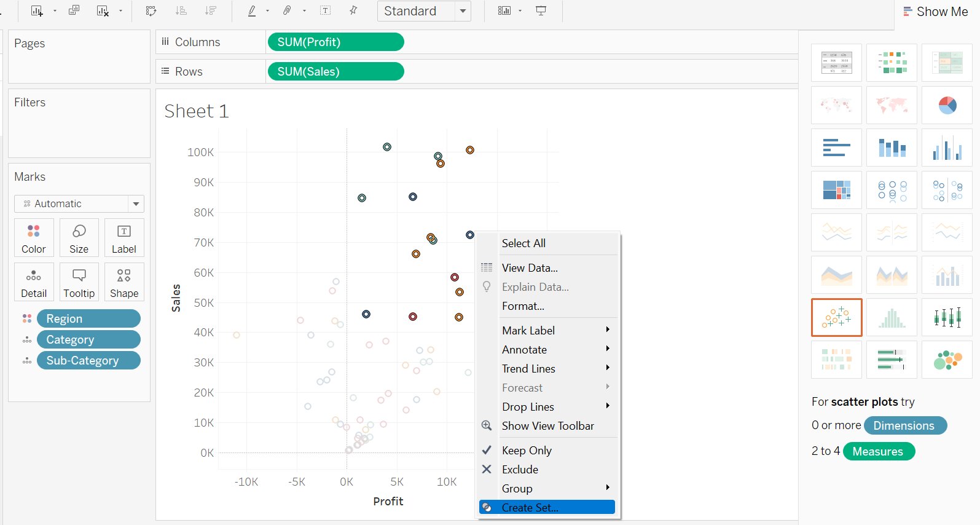Click the SUM(Profit) pill in Columns
980x525 pixels.
(x=335, y=42)
